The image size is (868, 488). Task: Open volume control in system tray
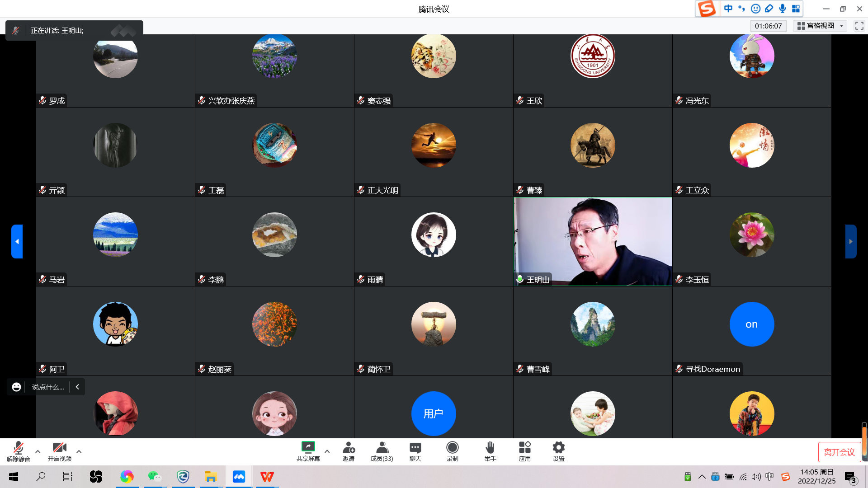click(756, 477)
